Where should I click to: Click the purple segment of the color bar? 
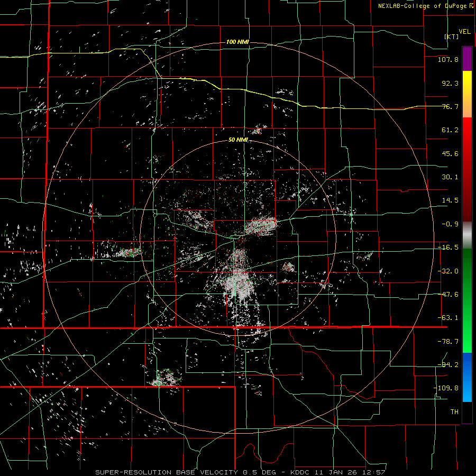pos(467,59)
